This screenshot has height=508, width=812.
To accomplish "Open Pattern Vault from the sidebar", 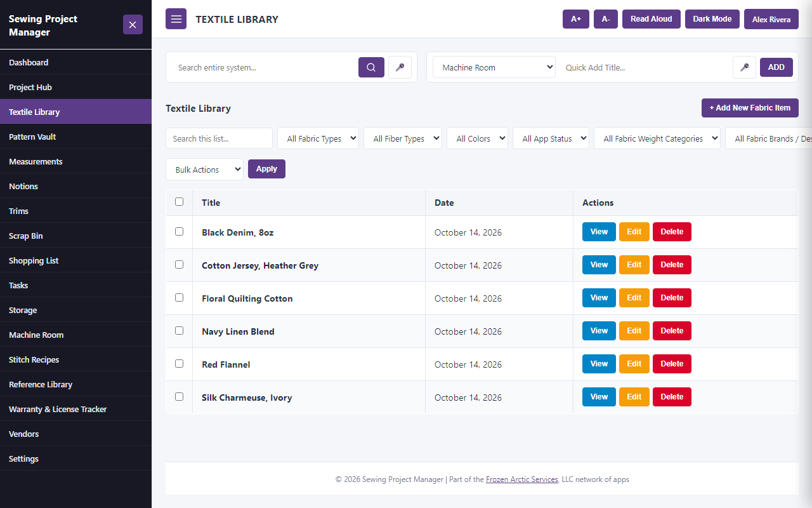I will pos(75,137).
